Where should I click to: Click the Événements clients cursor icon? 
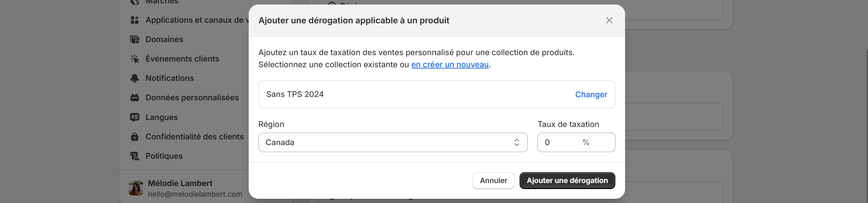134,59
